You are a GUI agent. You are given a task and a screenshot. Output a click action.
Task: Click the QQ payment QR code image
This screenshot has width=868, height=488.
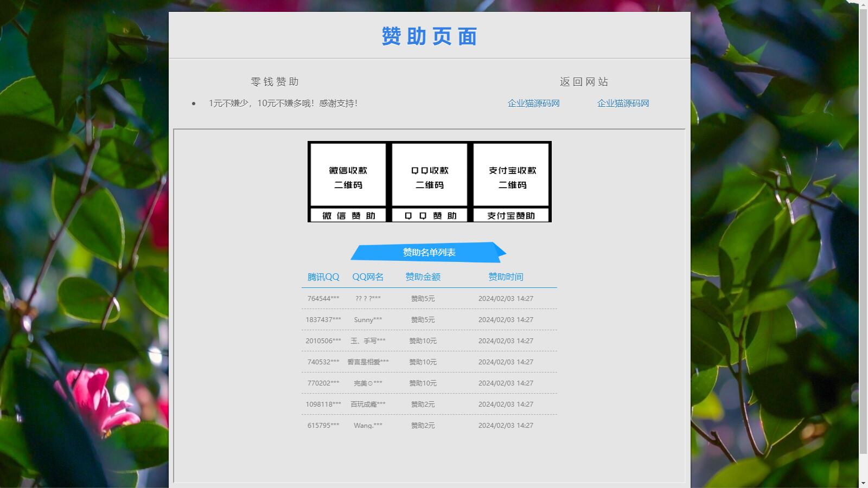point(429,175)
